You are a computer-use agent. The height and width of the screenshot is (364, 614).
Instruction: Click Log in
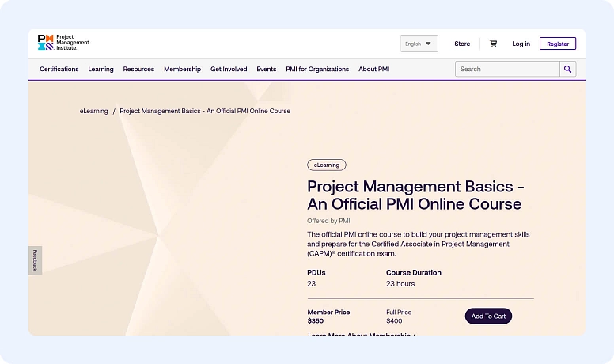point(521,44)
